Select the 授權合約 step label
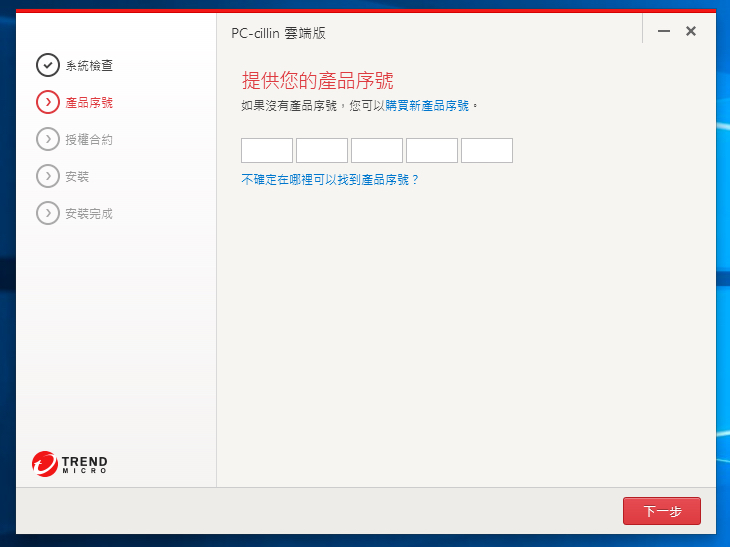Image resolution: width=730 pixels, height=547 pixels. 89,140
